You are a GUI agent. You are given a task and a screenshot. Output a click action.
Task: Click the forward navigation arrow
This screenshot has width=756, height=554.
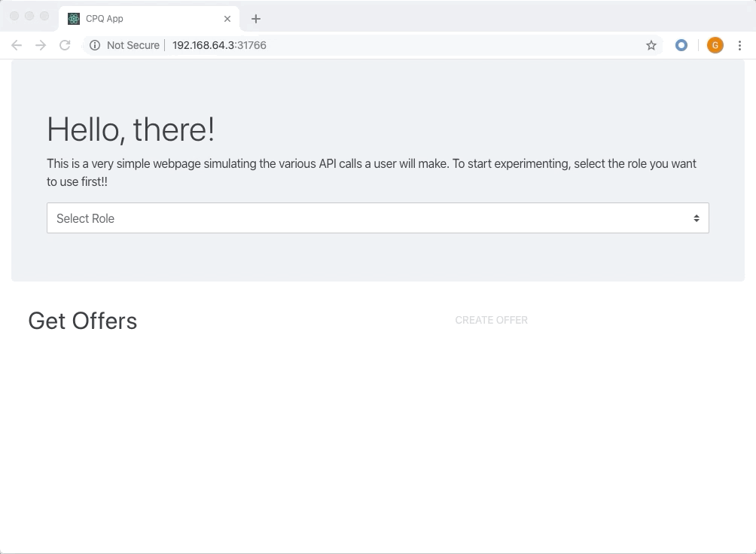pyautogui.click(x=41, y=45)
